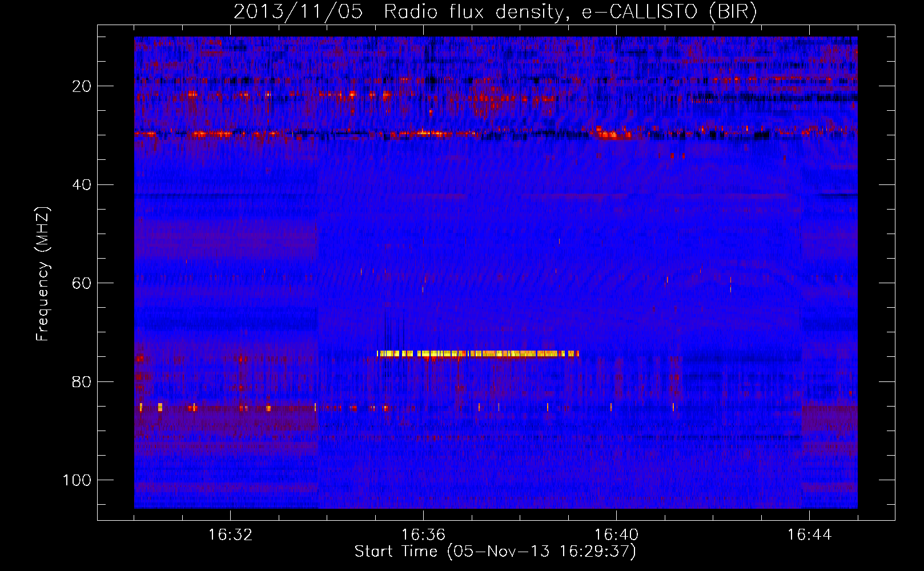Click the 16:36 time tick label

(423, 535)
